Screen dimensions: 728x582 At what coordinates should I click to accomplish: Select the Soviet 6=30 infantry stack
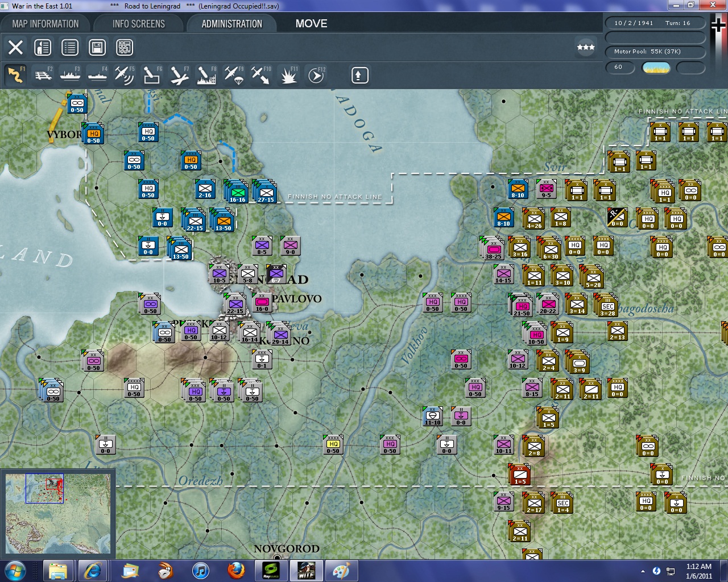(549, 249)
